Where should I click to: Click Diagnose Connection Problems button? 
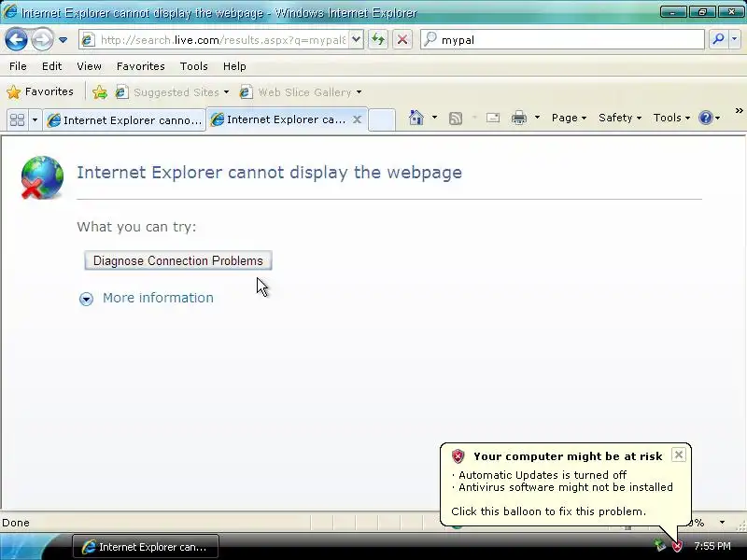(x=178, y=260)
